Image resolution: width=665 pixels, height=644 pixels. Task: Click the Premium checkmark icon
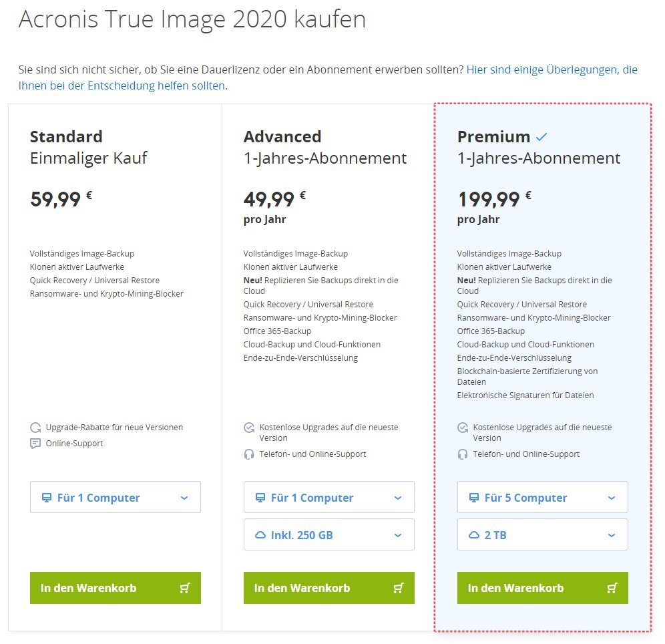[541, 137]
